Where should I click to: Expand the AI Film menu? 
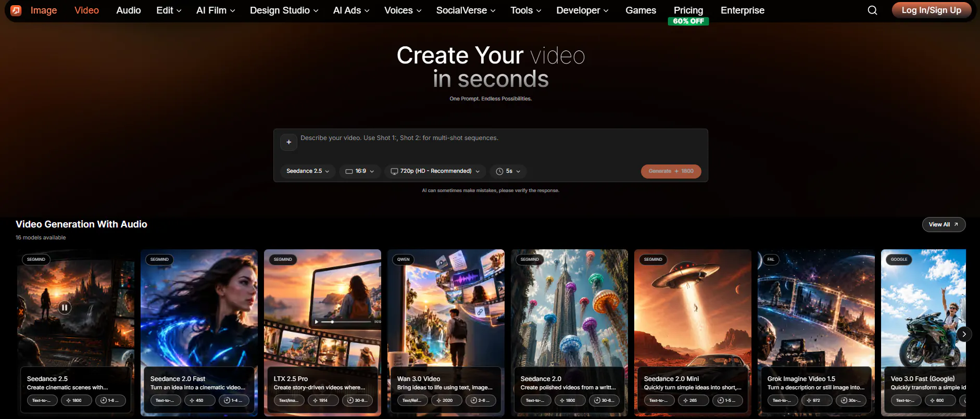coord(216,10)
